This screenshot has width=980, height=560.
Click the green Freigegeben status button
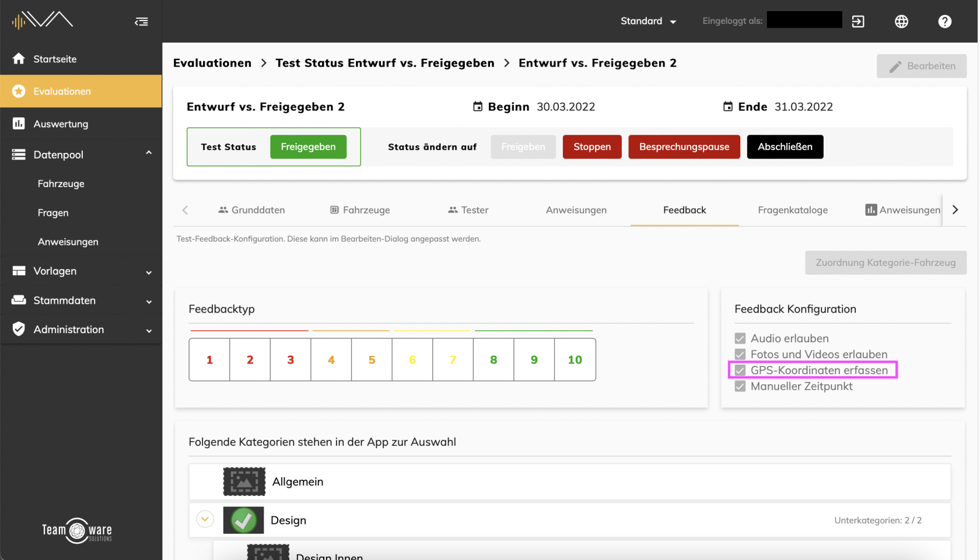pyautogui.click(x=308, y=146)
